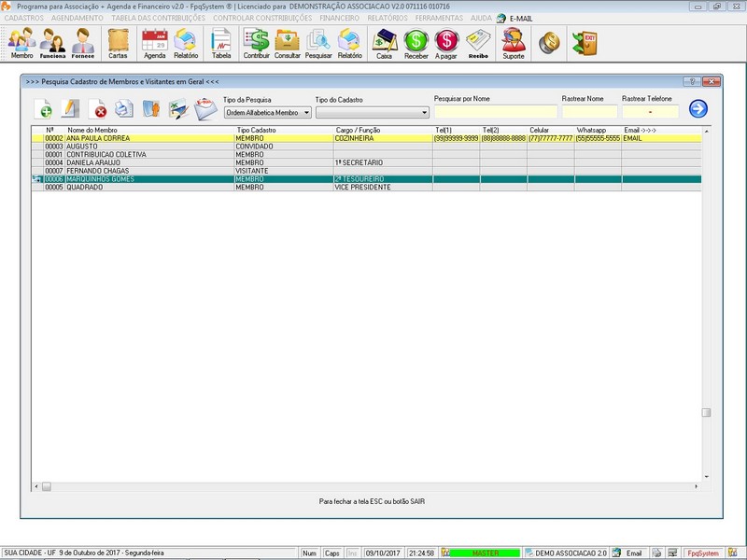Click the Cartas toolbar icon
Screen dimensions: 747x560
(x=118, y=43)
